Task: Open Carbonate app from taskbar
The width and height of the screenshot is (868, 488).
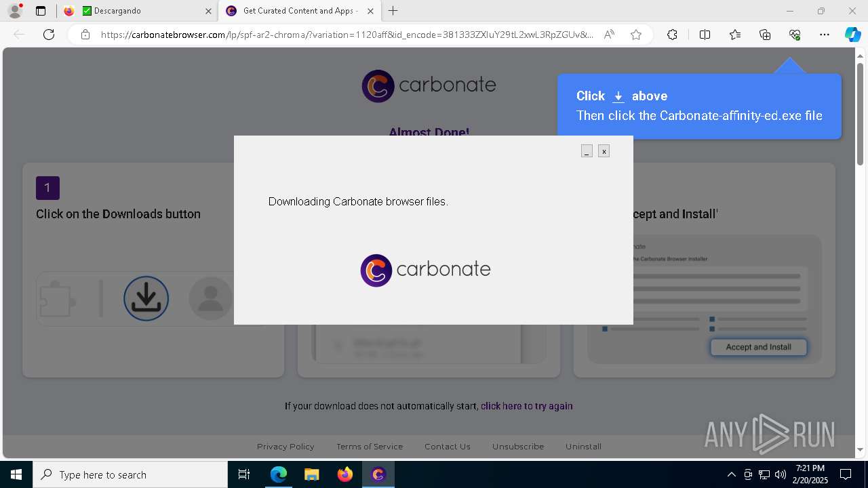Action: pos(378,474)
